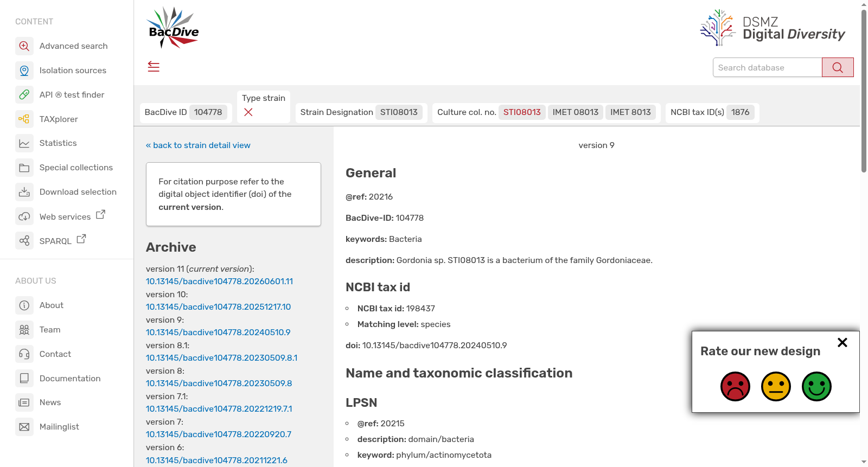Open version 11 DOI 20260601.11 link
This screenshot has width=868, height=467.
(219, 282)
